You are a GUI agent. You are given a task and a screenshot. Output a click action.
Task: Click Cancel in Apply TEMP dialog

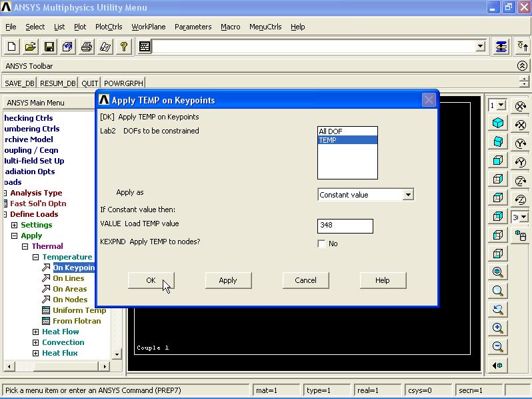pyautogui.click(x=305, y=280)
